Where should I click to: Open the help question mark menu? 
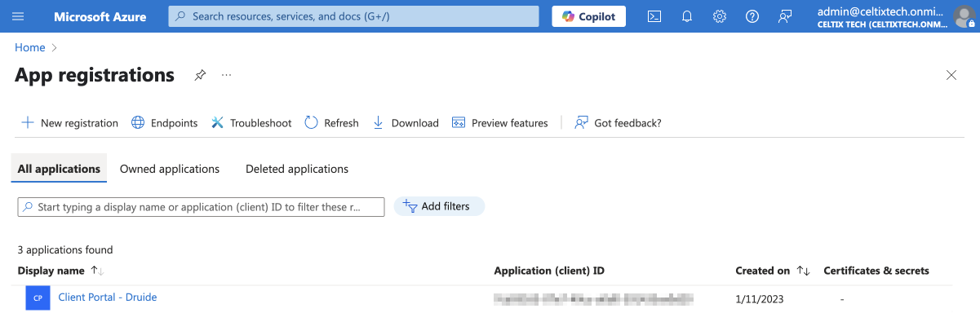(752, 16)
